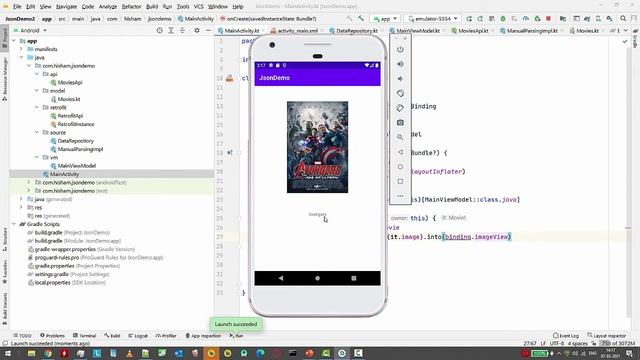Collapse the retrofit package

(x=37, y=107)
